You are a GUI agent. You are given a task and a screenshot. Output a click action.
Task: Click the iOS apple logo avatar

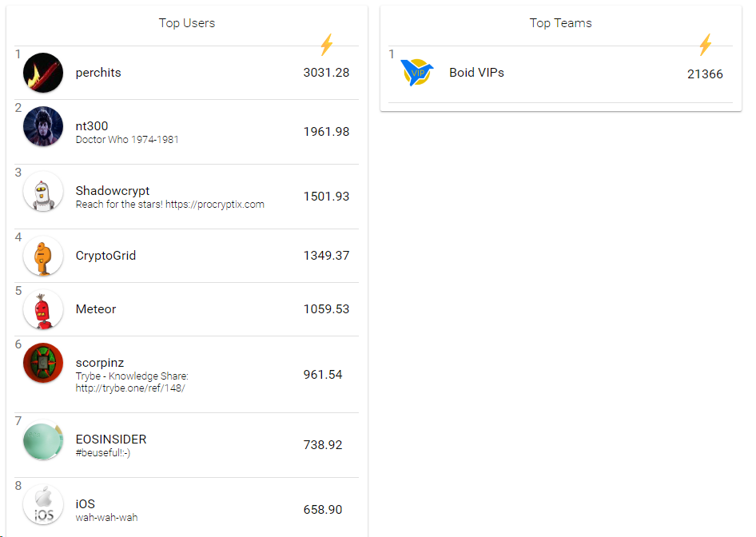coord(43,505)
